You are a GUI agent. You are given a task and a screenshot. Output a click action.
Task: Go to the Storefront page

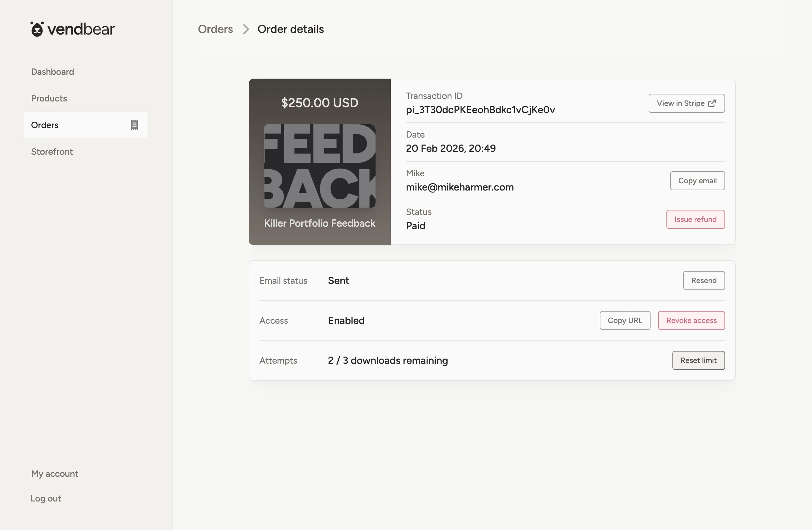pos(52,152)
